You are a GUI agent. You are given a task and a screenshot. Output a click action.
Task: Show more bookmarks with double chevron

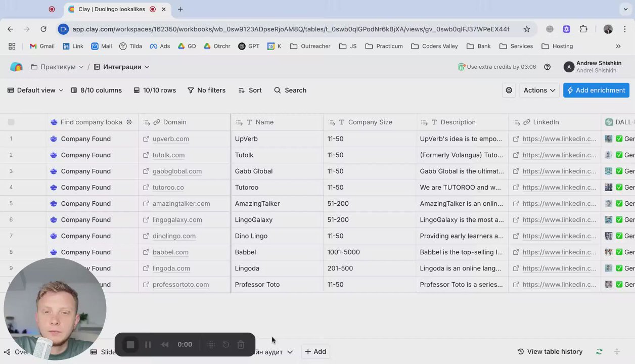click(618, 46)
